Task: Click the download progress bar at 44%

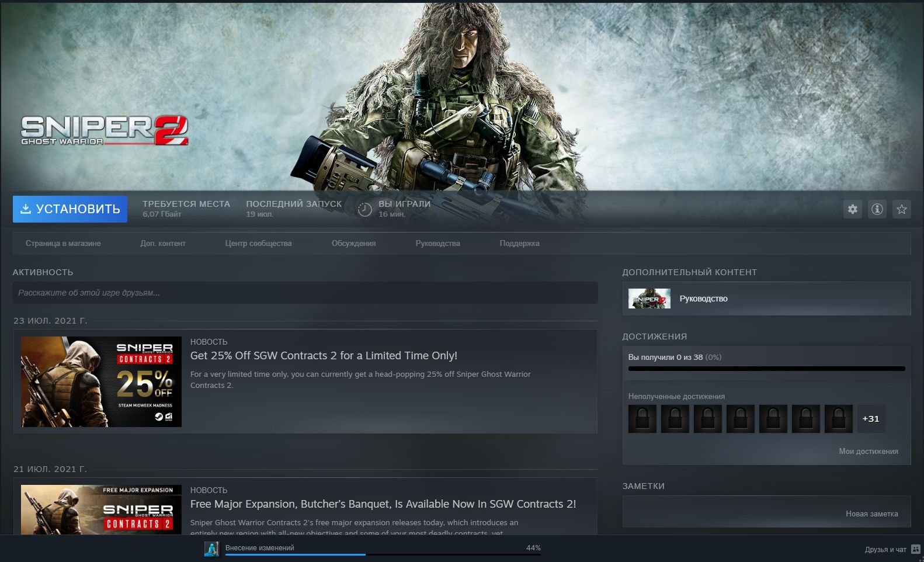Action: [383, 555]
